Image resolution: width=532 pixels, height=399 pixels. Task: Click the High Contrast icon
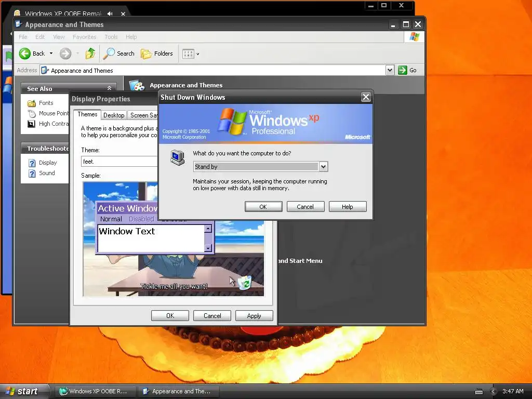[32, 124]
